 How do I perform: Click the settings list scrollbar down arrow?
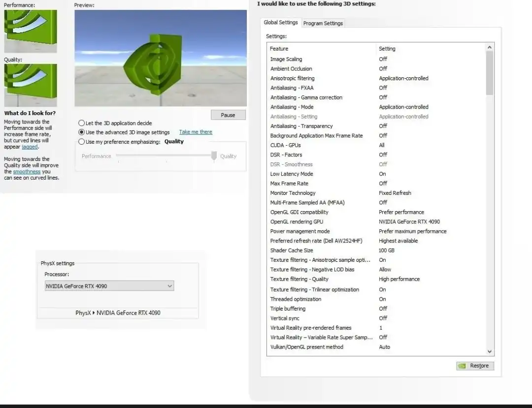point(489,351)
